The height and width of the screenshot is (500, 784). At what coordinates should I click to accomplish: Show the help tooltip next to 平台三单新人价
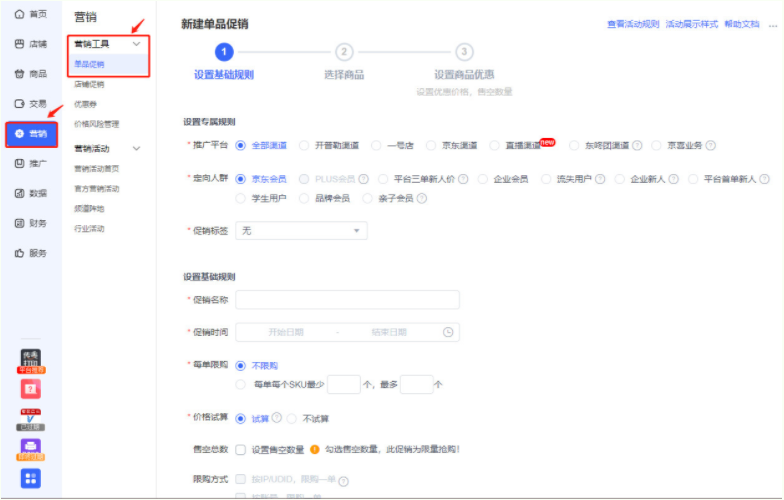[x=463, y=179]
